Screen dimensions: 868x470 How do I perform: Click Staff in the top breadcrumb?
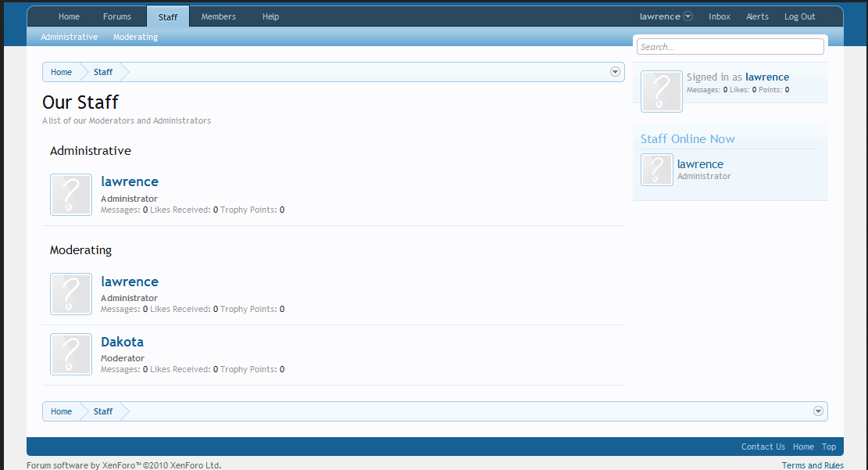coord(103,72)
